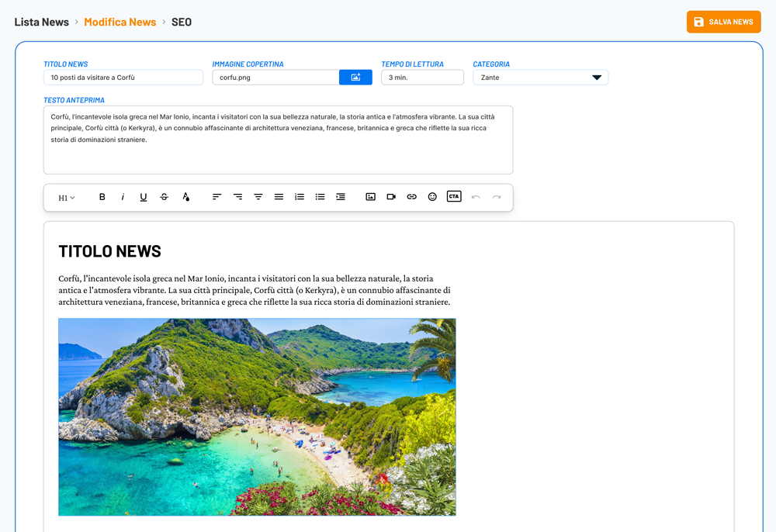
Task: Add a hyperlink to the text
Action: pyautogui.click(x=411, y=197)
